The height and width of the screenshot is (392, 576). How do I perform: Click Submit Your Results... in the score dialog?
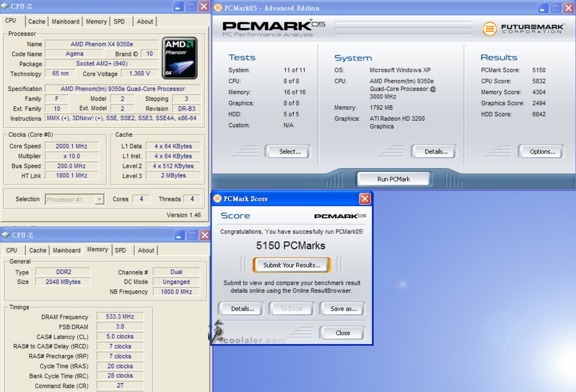click(x=292, y=265)
